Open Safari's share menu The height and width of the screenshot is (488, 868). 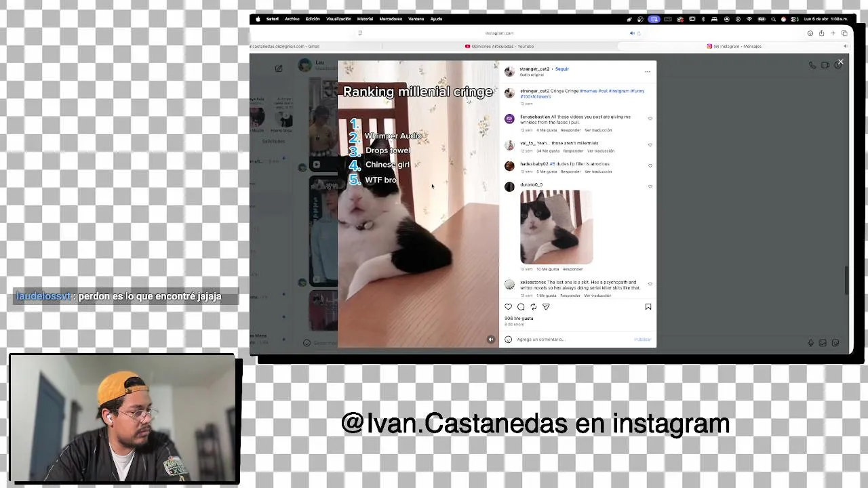[x=821, y=33]
